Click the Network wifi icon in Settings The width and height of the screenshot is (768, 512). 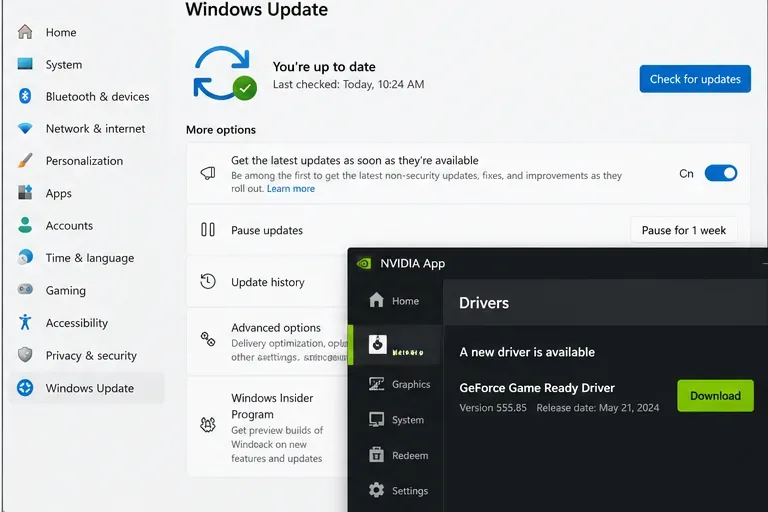(x=25, y=128)
